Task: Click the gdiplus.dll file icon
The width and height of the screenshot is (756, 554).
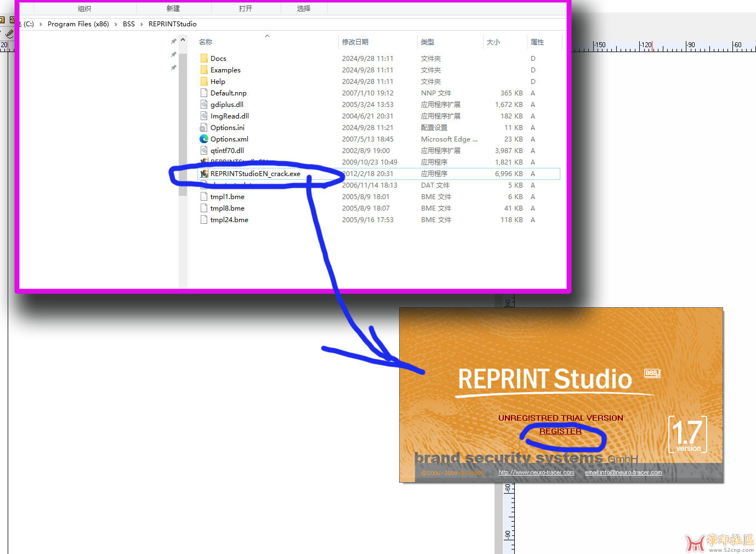Action: pyautogui.click(x=204, y=104)
